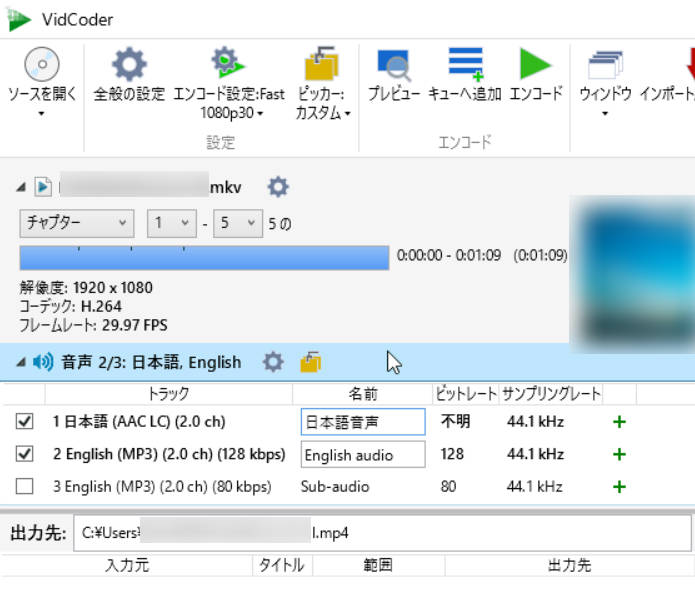
Task: Click the queue 出力先 column header
Action: click(570, 565)
